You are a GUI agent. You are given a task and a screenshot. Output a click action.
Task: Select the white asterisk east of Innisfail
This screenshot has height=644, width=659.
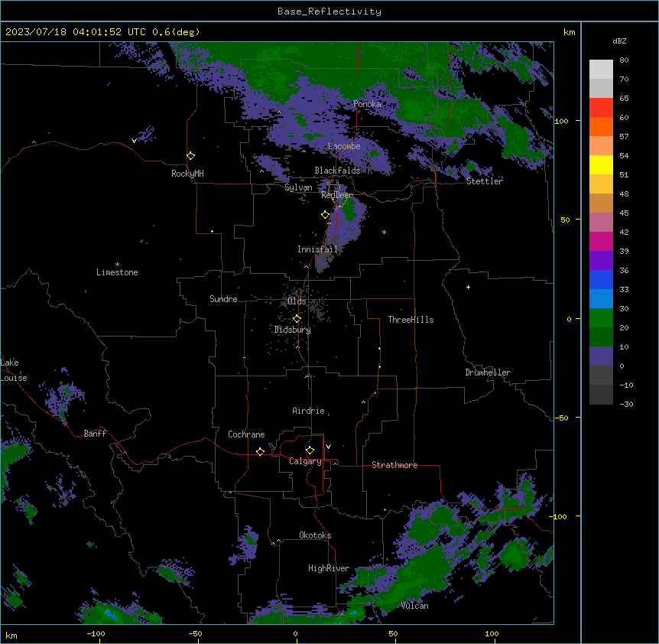pyautogui.click(x=384, y=232)
